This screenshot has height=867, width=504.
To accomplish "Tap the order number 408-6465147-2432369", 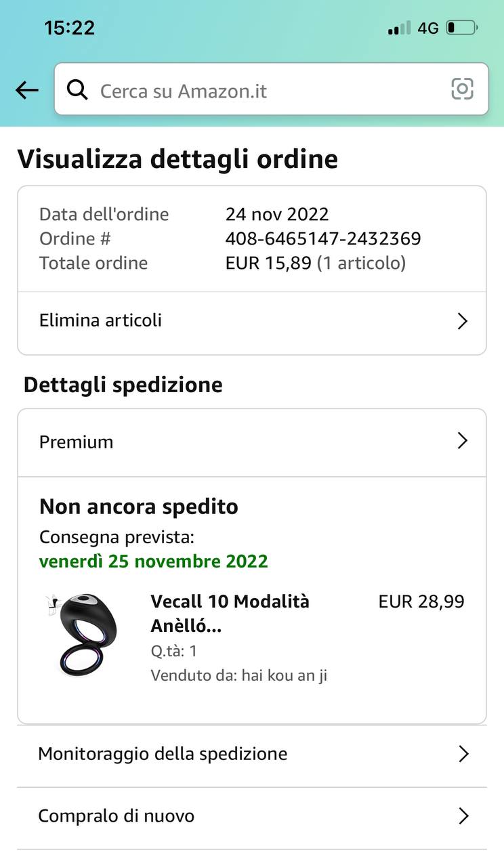I will click(323, 238).
